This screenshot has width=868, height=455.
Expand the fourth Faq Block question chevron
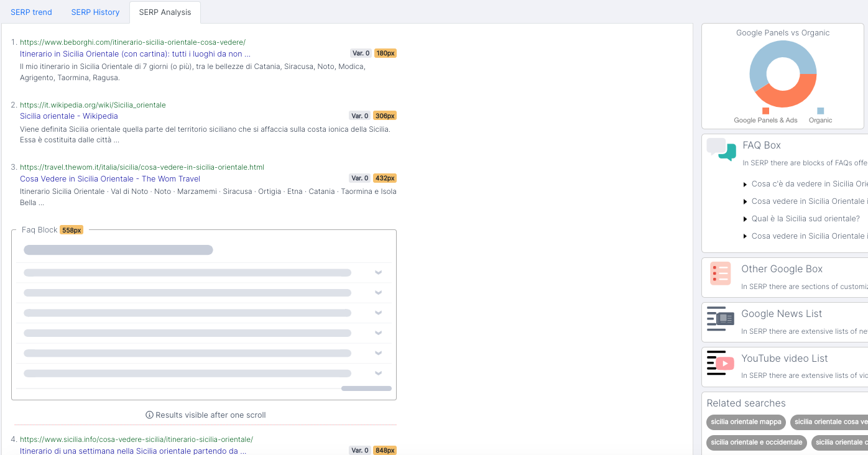click(378, 333)
